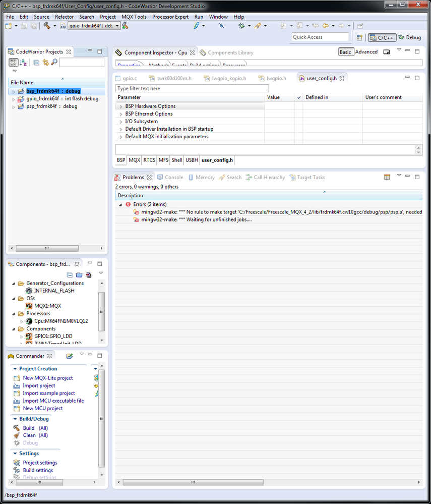Open the File menu
The width and height of the screenshot is (431, 504).
tap(10, 17)
